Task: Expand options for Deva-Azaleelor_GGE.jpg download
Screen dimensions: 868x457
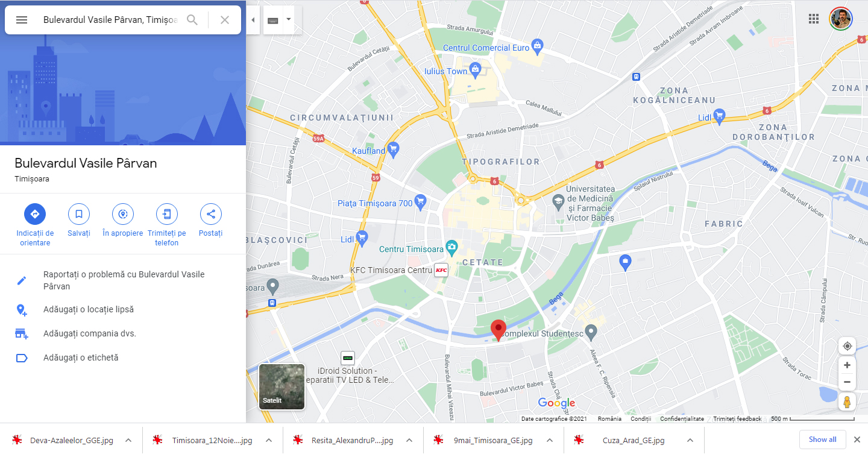Action: tap(128, 440)
